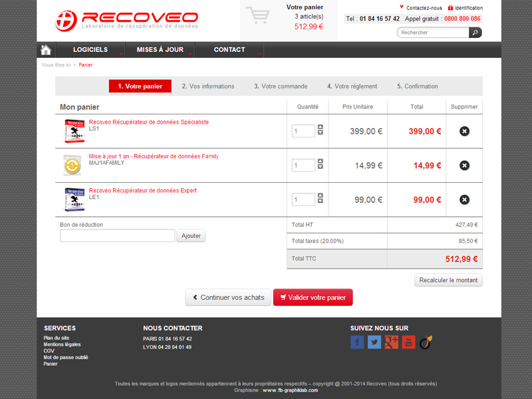This screenshot has width=532, height=399.
Task: Increase quantity for Spécialiste LS1
Action: point(321,127)
